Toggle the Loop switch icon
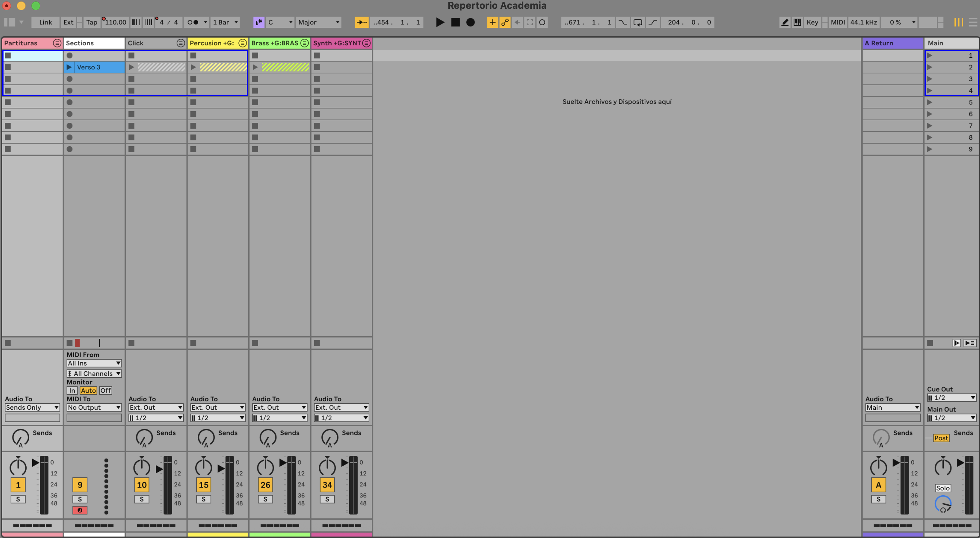 point(638,22)
